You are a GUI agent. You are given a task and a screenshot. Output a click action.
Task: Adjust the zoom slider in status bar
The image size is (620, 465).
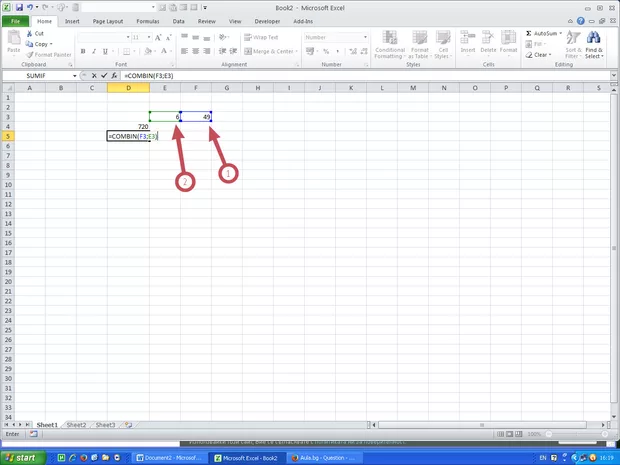577,434
